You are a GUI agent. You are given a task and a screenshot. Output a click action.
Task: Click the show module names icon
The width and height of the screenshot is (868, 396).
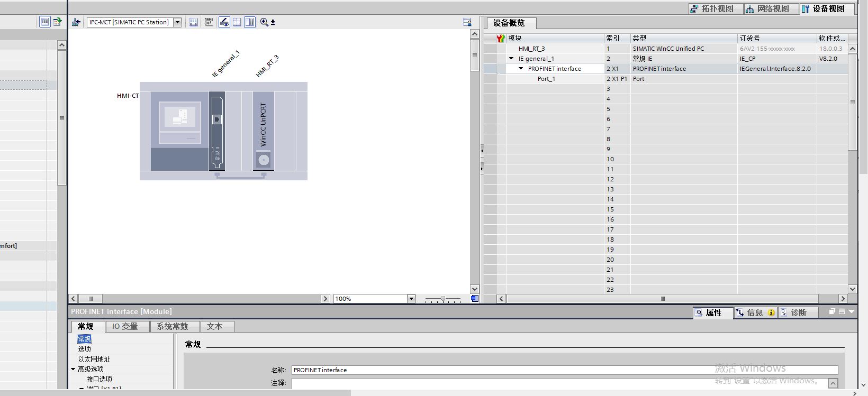pyautogui.click(x=209, y=22)
